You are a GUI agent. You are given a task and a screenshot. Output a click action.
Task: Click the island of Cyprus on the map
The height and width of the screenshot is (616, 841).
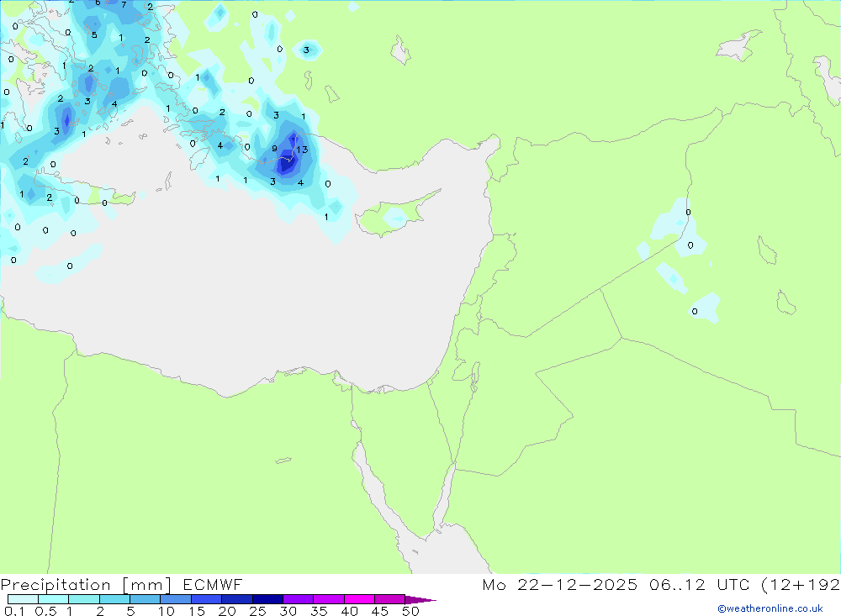395,214
